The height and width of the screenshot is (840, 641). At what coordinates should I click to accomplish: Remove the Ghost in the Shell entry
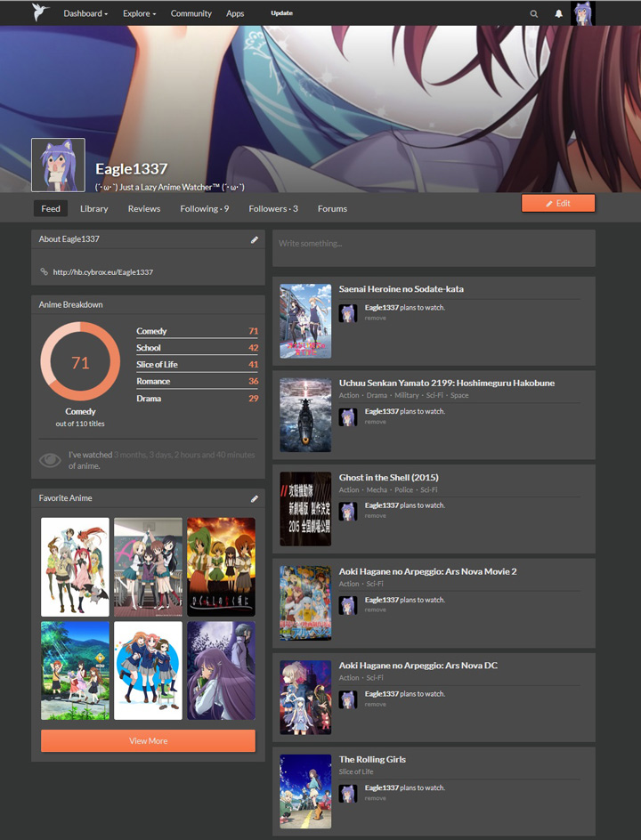tap(375, 516)
